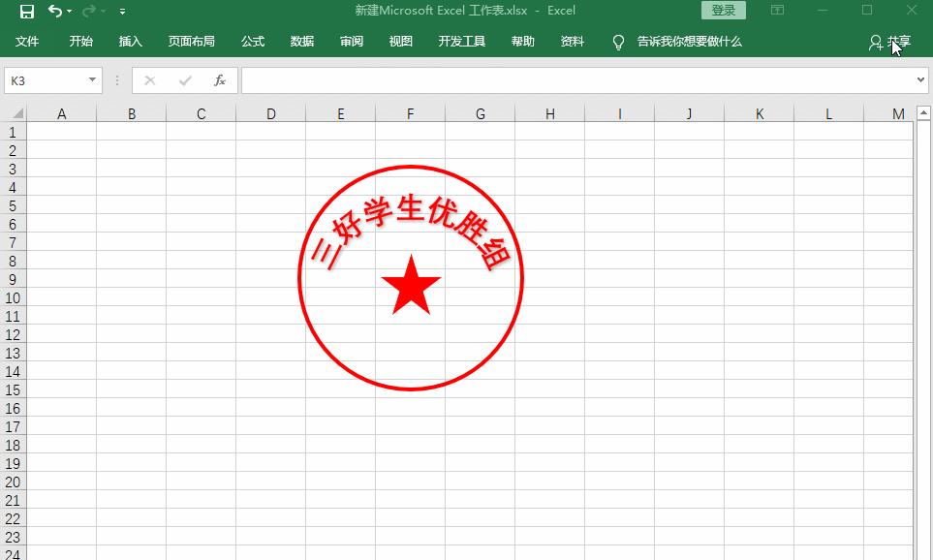933x560 pixels.
Task: Open the 开发工具 ribbon tab
Action: click(x=462, y=42)
